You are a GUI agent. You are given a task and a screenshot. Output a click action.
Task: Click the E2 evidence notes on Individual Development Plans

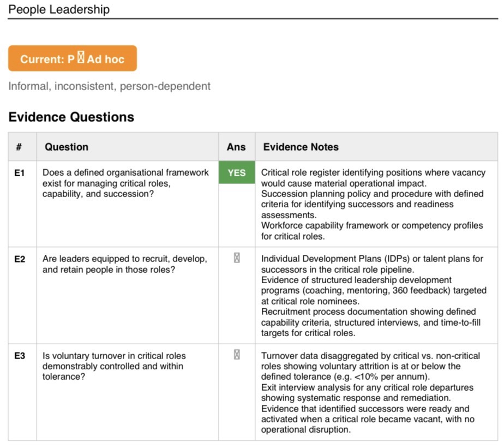coord(374,296)
